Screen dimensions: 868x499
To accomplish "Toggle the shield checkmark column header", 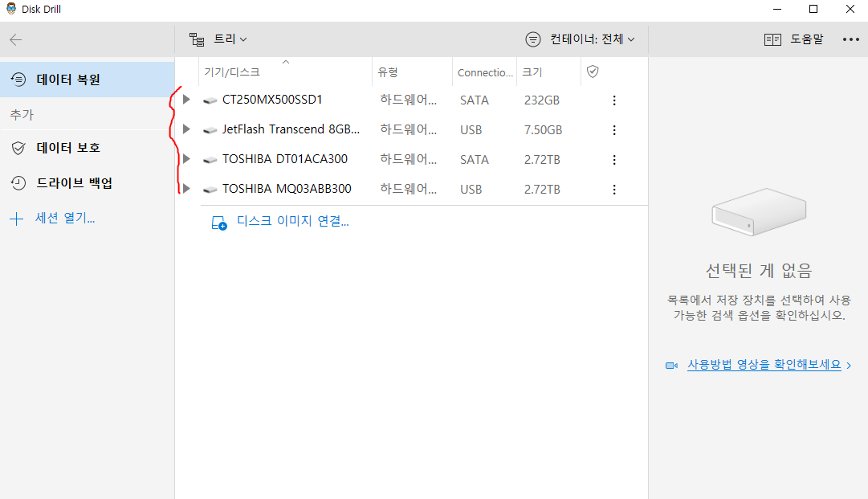I will tap(592, 72).
